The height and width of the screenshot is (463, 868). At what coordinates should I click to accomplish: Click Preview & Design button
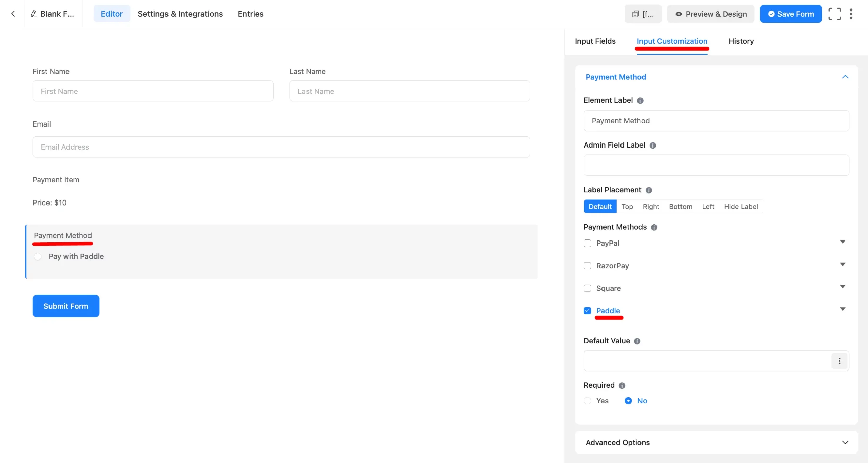click(x=711, y=14)
